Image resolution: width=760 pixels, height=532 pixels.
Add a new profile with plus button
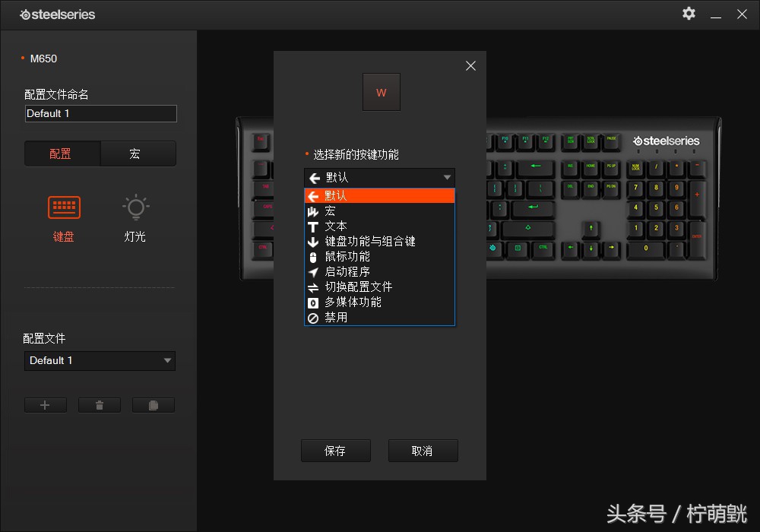(x=45, y=405)
